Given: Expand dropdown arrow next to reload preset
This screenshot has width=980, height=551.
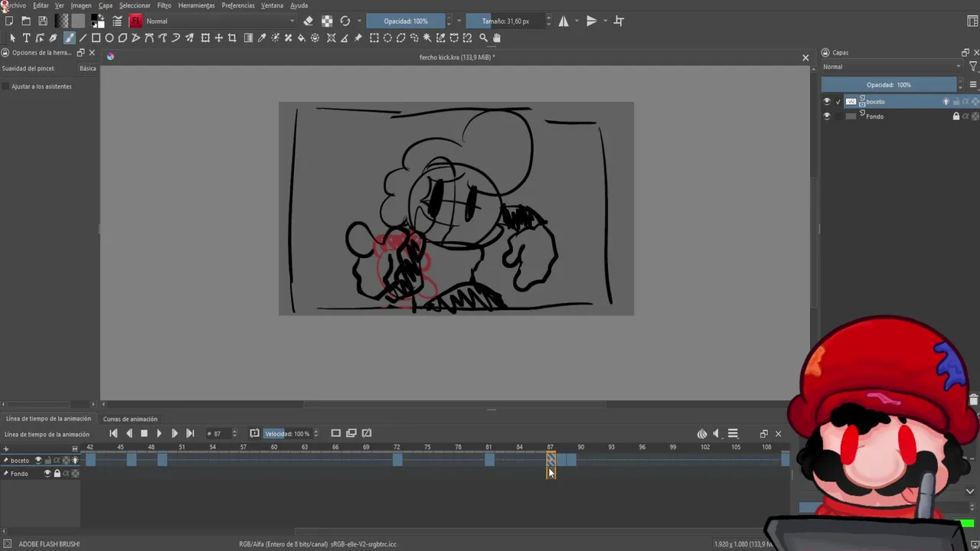Looking at the screenshot, I should [x=358, y=21].
